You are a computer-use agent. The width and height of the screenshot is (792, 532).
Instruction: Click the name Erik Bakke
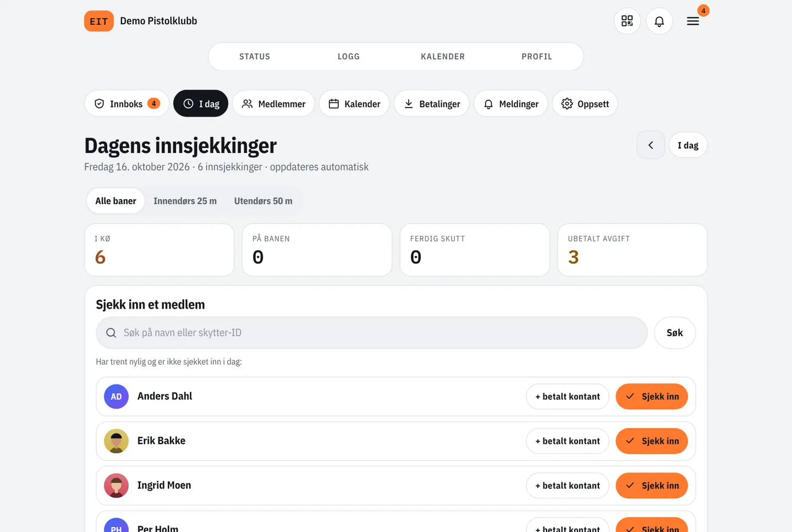point(161,441)
